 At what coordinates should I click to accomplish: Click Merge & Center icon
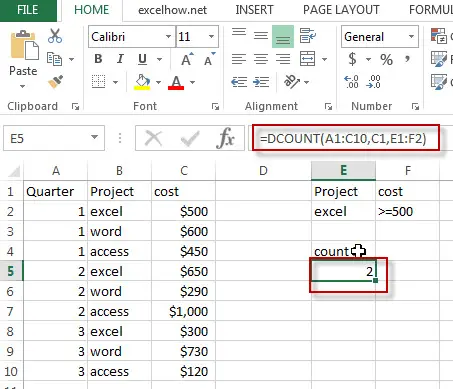[x=307, y=59]
